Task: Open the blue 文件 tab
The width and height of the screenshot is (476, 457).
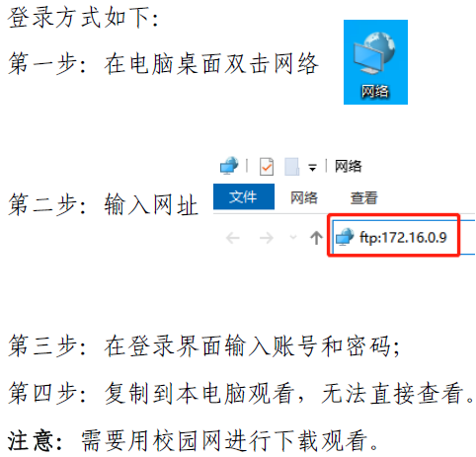Action: pyautogui.click(x=244, y=196)
